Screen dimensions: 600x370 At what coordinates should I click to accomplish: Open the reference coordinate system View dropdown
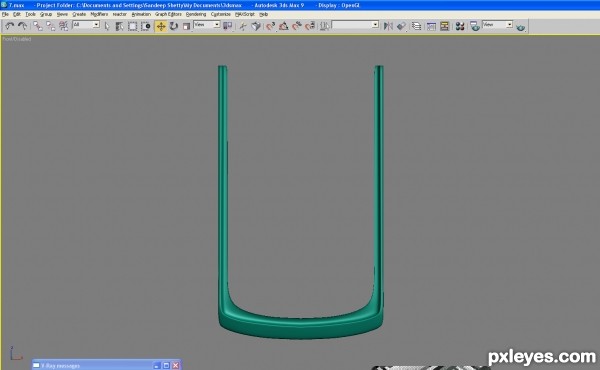click(x=207, y=24)
